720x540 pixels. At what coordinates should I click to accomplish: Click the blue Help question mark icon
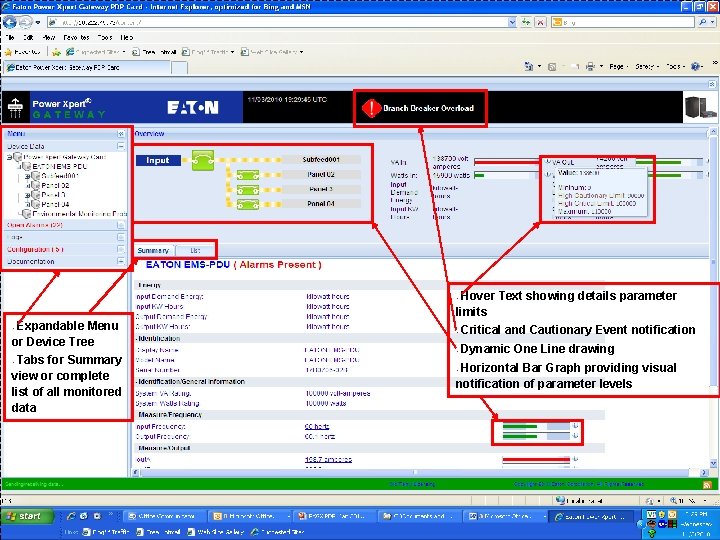[x=696, y=67]
